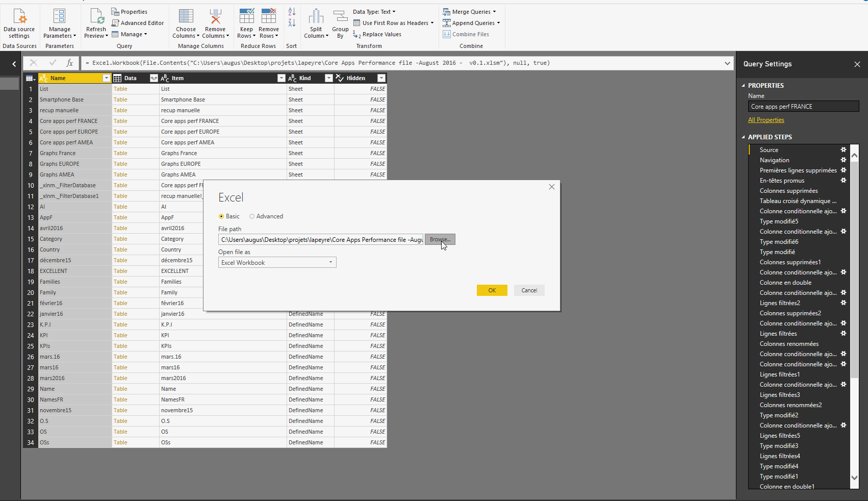This screenshot has width=868, height=501.
Task: Click Remove Rows icon
Action: (269, 16)
